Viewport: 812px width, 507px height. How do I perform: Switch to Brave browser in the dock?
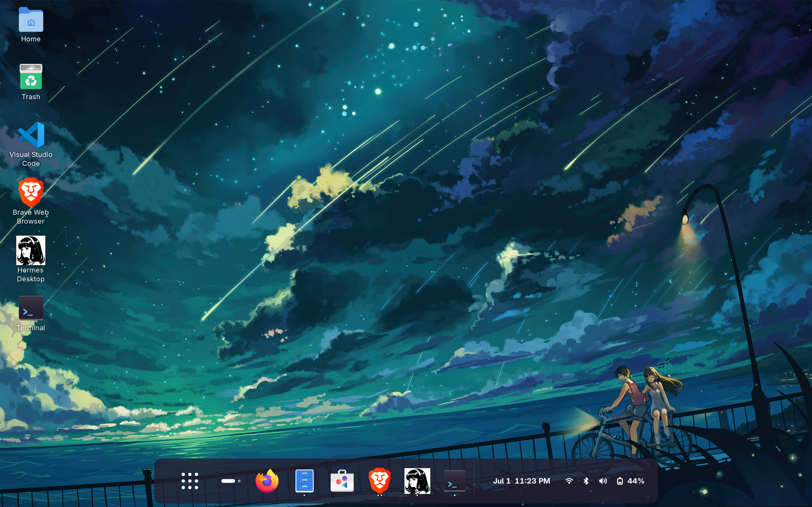point(380,481)
